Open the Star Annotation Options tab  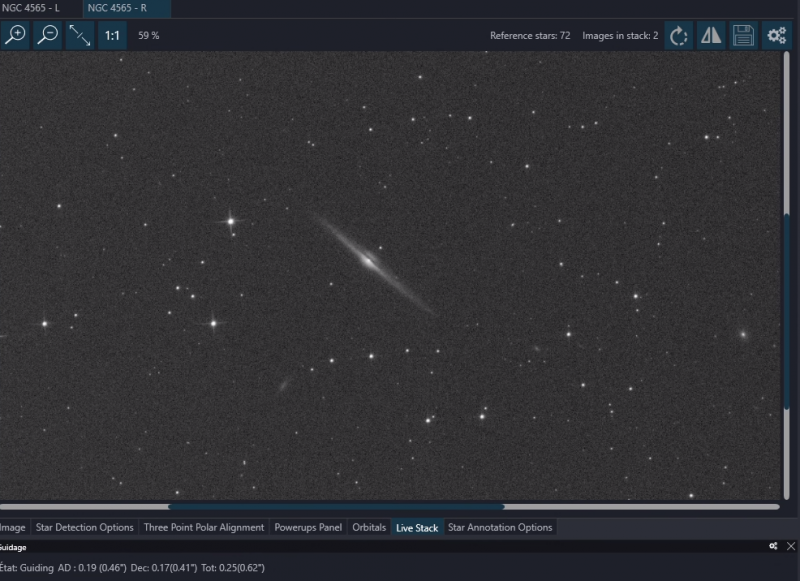(500, 527)
